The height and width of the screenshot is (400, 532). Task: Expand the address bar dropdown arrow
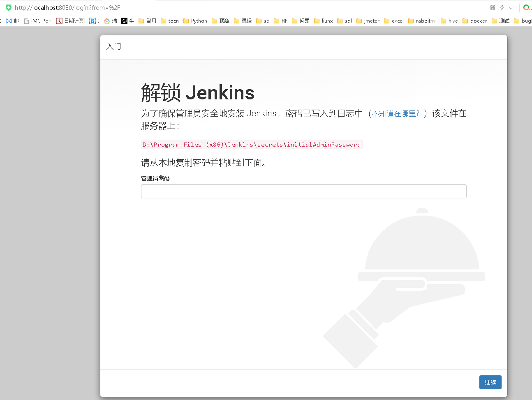pyautogui.click(x=511, y=8)
